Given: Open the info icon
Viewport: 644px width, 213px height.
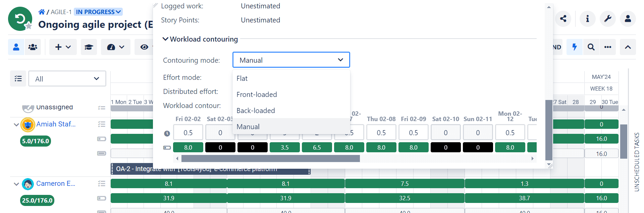Looking at the screenshot, I should point(587,19).
